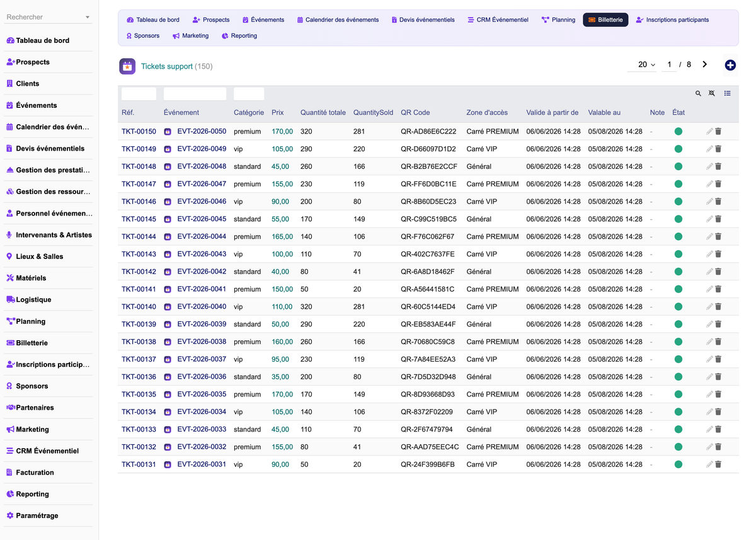756x540 pixels.
Task: Click QR code QR-AAD75EEC4C cell
Action: [430, 447]
